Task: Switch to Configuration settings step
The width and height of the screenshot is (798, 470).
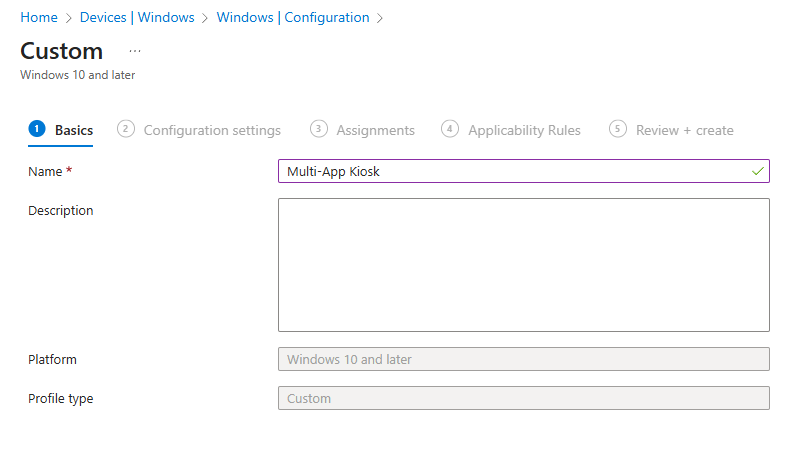Action: pos(199,130)
